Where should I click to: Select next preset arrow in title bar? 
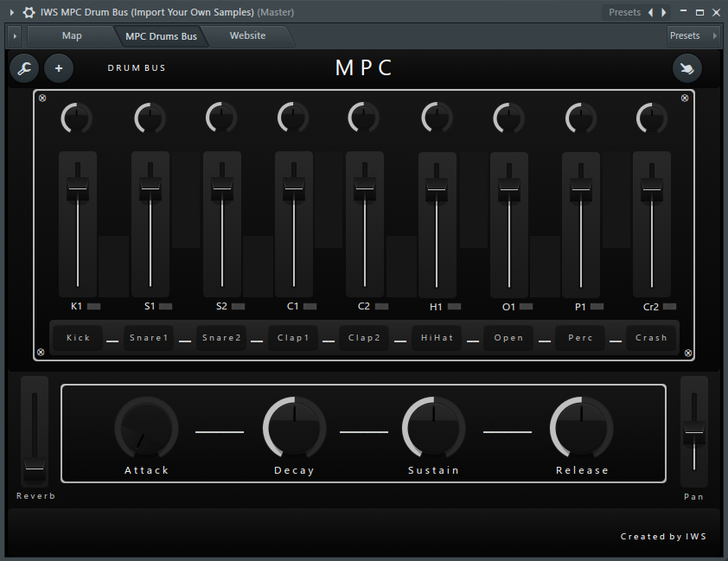(664, 12)
